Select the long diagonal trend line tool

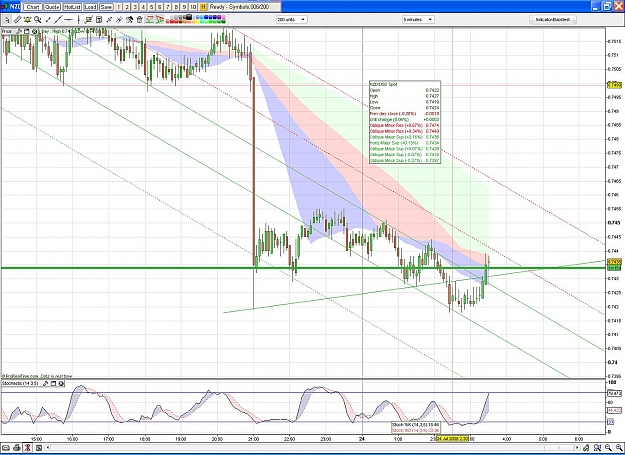pos(58,19)
